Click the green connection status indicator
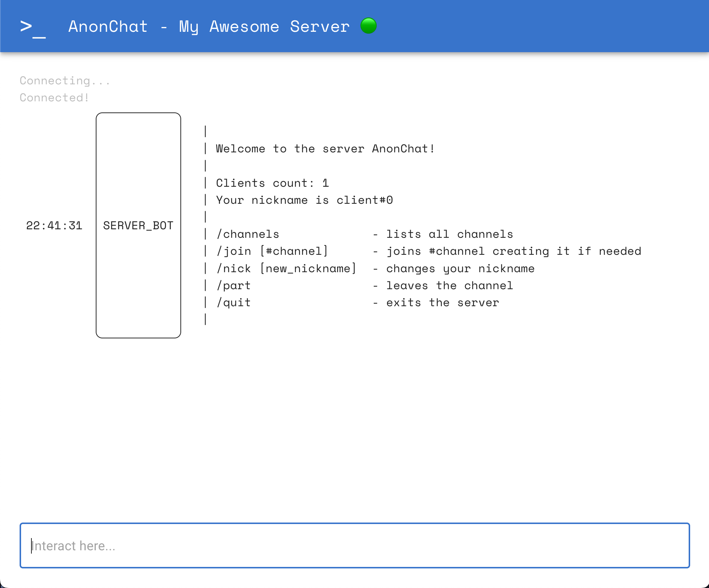This screenshot has width=709, height=588. click(x=369, y=26)
